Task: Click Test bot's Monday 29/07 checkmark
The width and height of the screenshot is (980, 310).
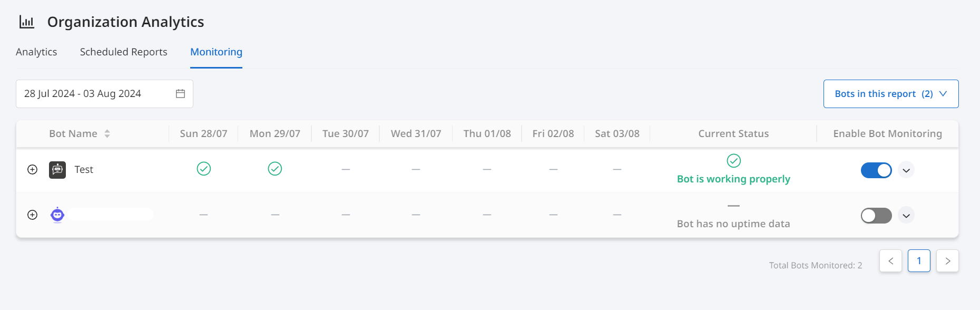Action: pyautogui.click(x=275, y=169)
